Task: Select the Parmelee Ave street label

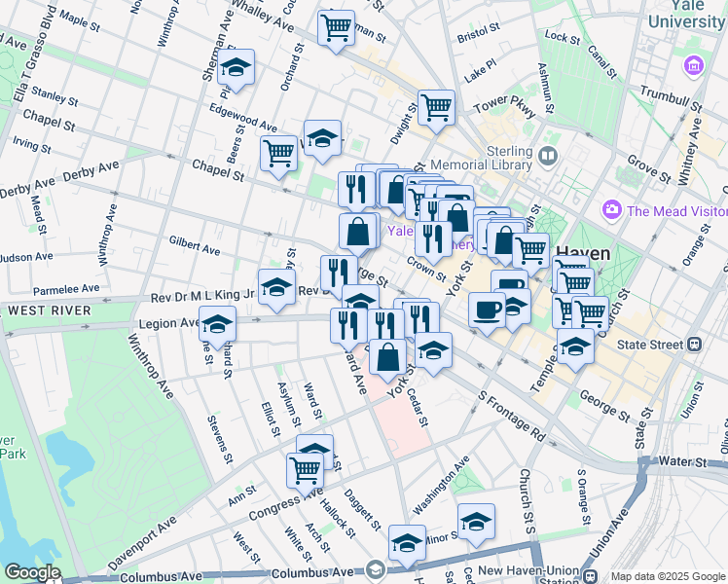Action: pyautogui.click(x=66, y=290)
